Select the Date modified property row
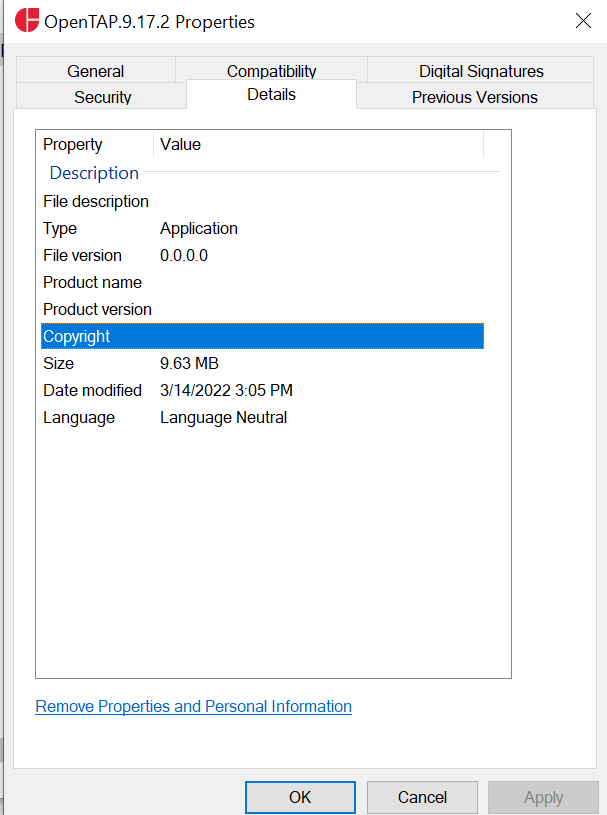 coord(93,390)
